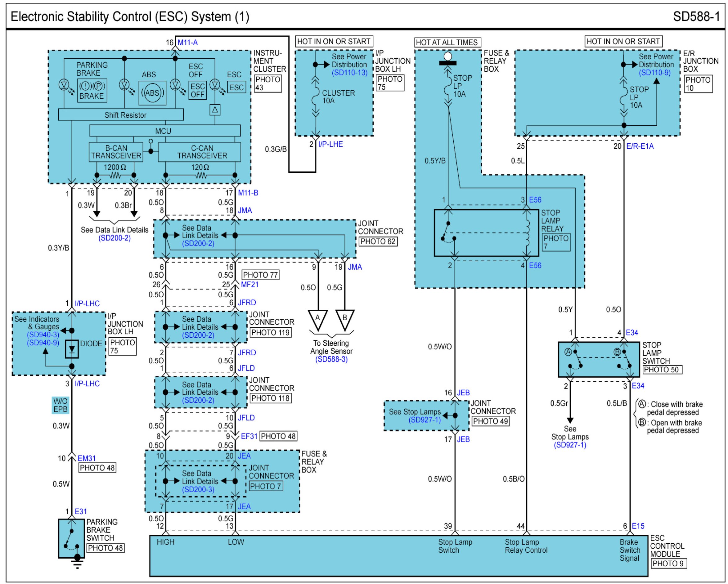Click the parking brake switch ground symbol
Image resolution: width=728 pixels, height=584 pixels.
point(77,564)
